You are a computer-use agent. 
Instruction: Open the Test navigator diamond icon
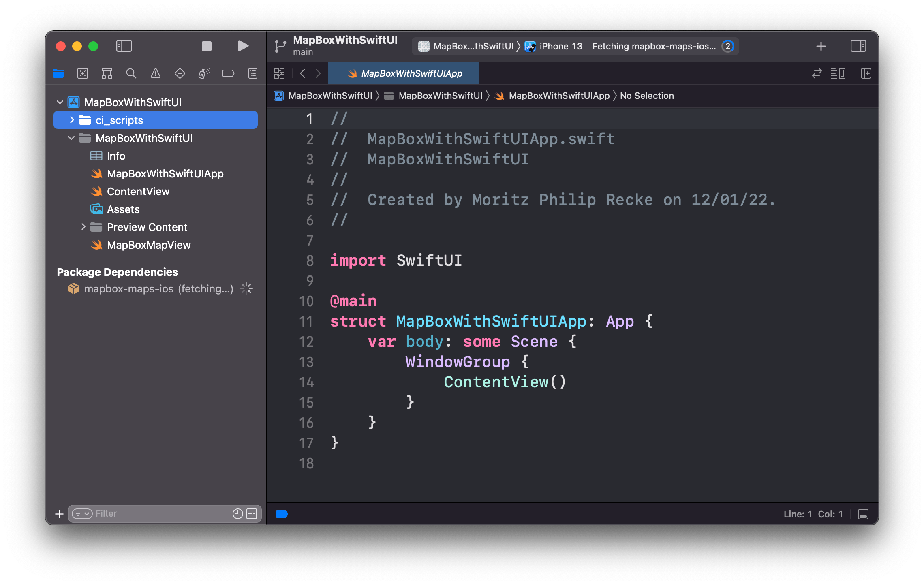180,73
